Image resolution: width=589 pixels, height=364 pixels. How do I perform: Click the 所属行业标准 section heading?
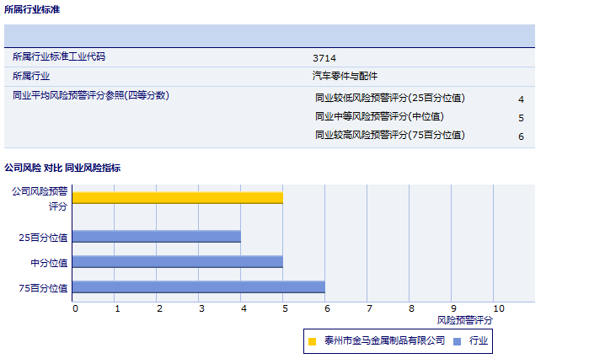pos(32,9)
